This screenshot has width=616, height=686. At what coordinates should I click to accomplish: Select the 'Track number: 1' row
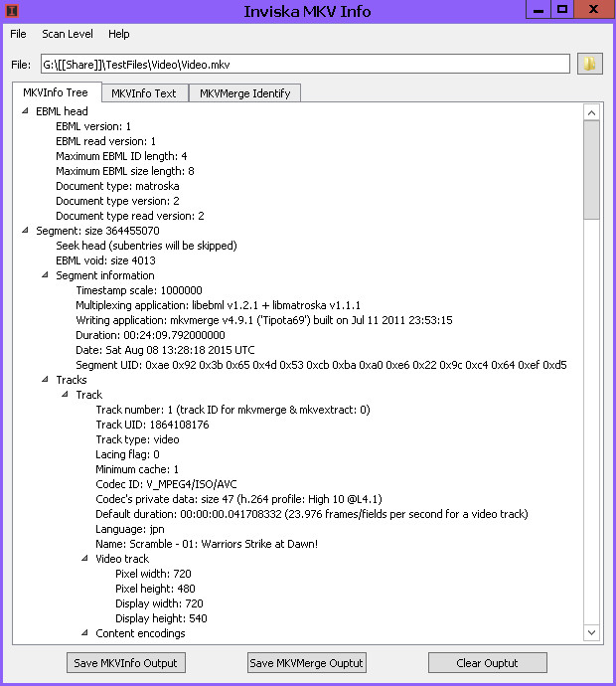point(232,410)
